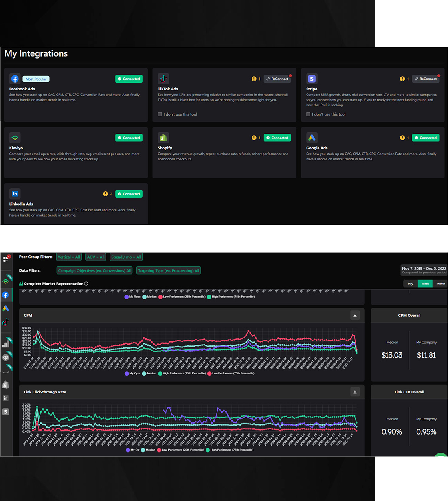
Task: Click the TikTok logo on the TikTok Ads card
Action: pos(163,79)
